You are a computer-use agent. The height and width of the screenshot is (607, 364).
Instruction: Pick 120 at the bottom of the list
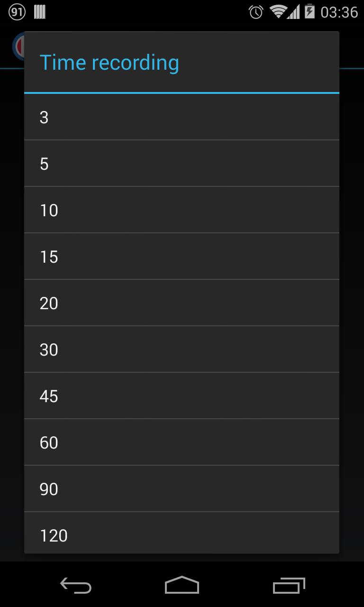182,535
